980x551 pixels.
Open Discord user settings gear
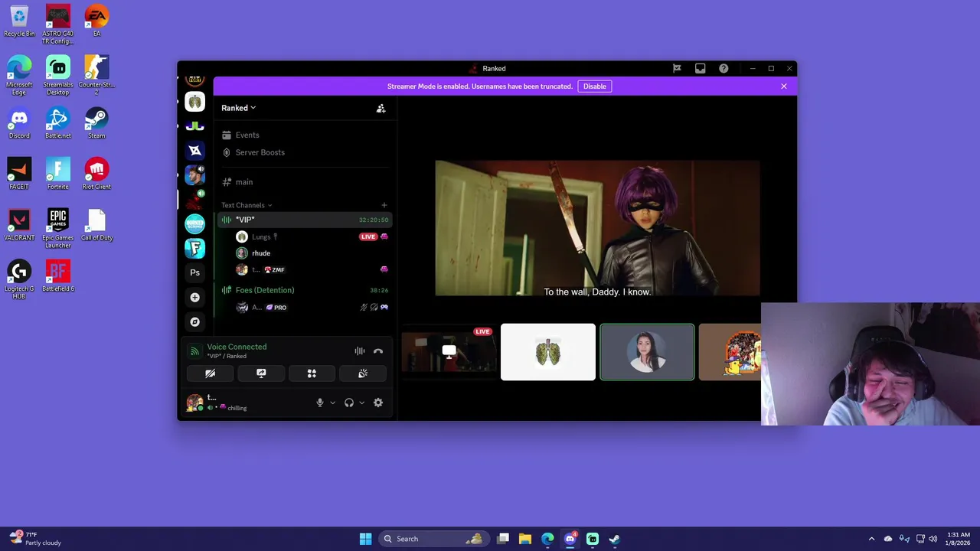(378, 403)
